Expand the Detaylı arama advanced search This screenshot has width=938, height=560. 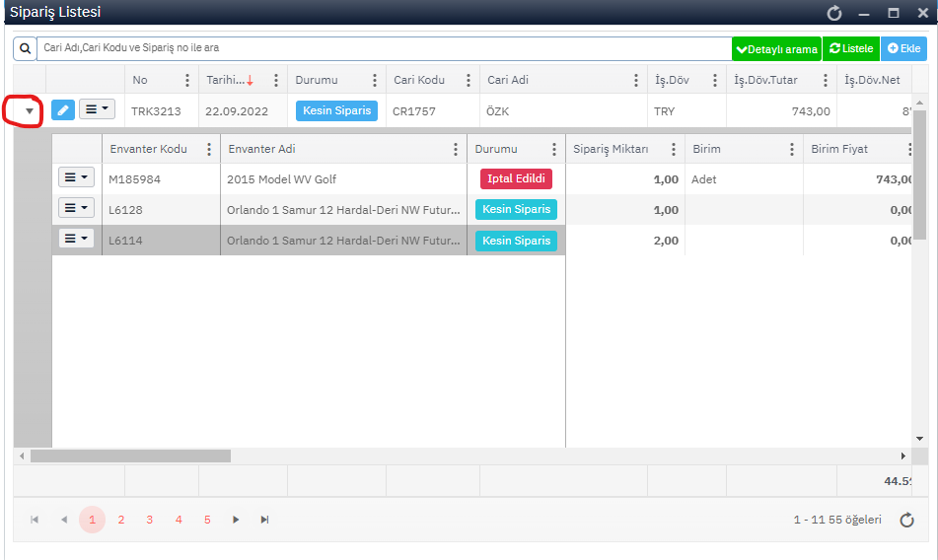[776, 48]
